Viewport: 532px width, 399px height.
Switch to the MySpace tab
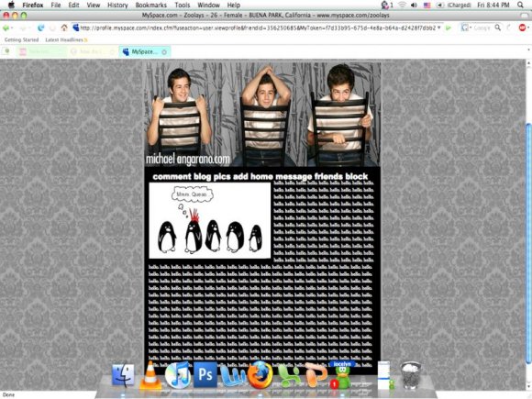[x=145, y=52]
